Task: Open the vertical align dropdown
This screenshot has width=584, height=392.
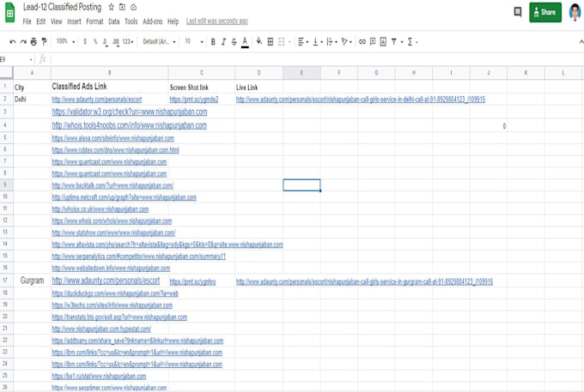Action: click(317, 42)
